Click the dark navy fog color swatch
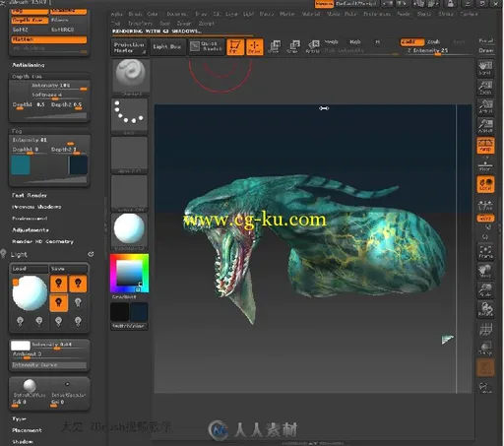 (x=79, y=165)
